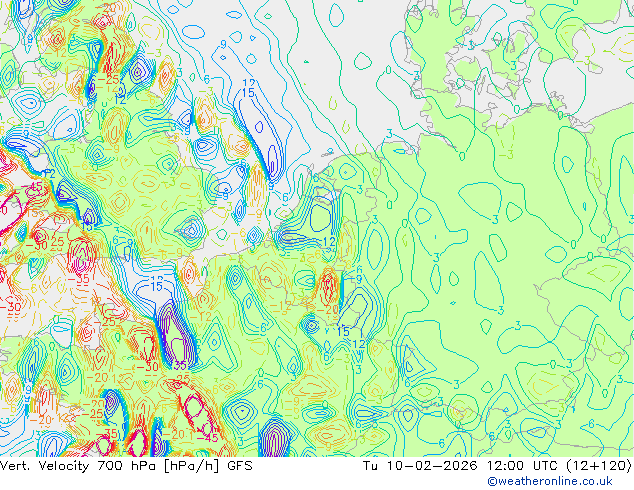This screenshot has width=634, height=490.
Task: Click the 'Vert. Velocity 700 hPa [hPa/h] GFS' title
Action: point(126,466)
